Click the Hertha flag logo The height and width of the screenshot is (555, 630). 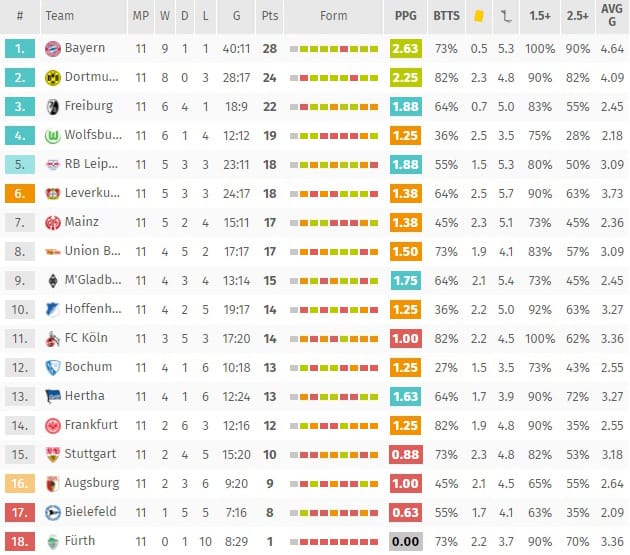coord(53,397)
